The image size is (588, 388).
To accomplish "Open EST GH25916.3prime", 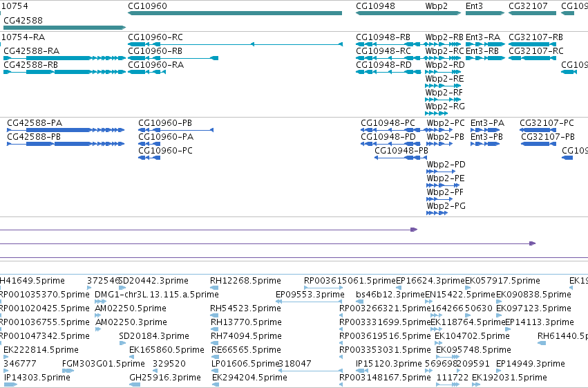I will [165, 378].
